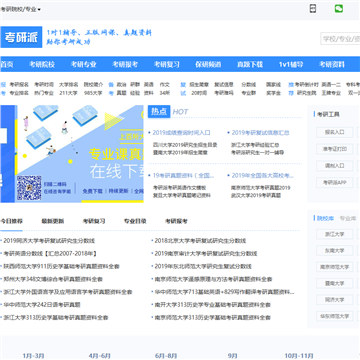
Task: Click the 国家线 sub-link
Action: point(273,85)
